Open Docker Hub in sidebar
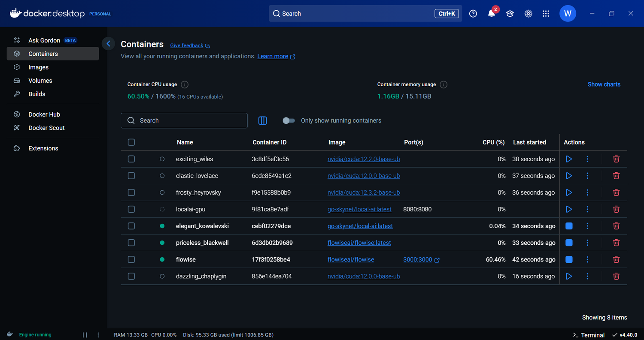Screen dimensions: 644x340 pos(53,114)
